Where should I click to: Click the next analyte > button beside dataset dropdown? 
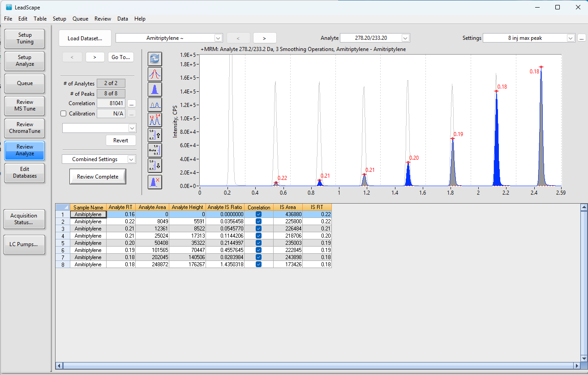265,38
